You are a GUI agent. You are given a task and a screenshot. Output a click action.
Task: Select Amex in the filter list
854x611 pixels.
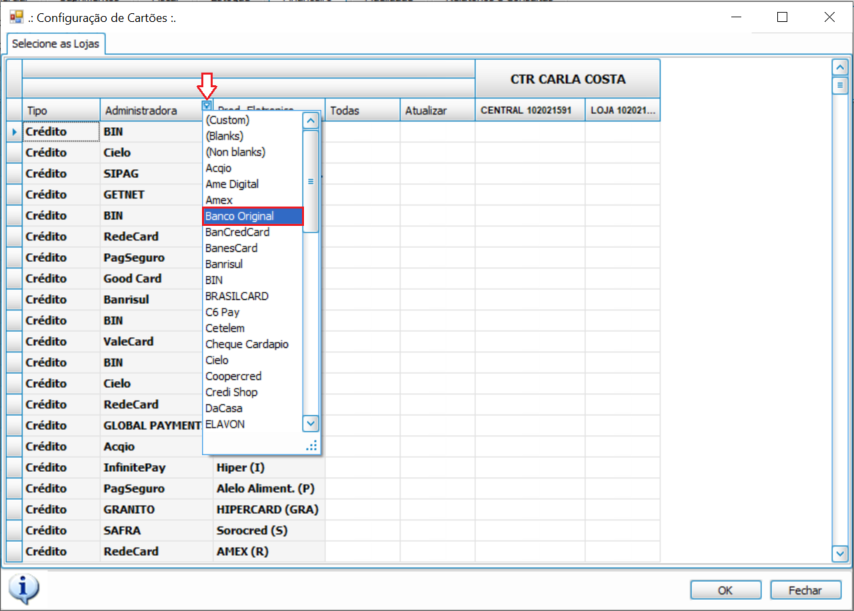pos(253,200)
